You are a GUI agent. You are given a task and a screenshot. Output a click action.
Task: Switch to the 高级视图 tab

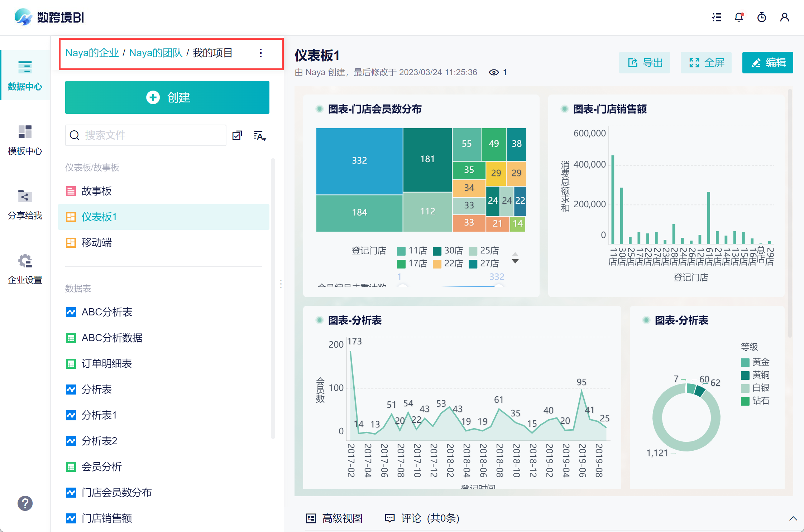(334, 518)
